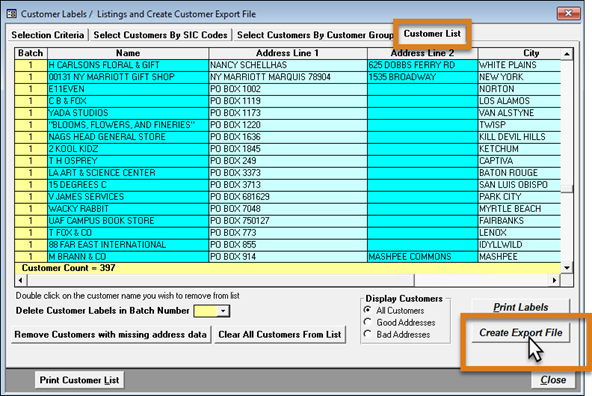Click Create Export File button
The width and height of the screenshot is (592, 396).
click(x=521, y=333)
